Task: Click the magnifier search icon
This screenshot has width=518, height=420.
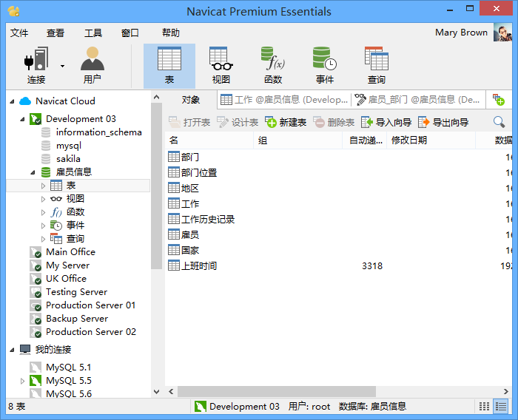Action: tap(499, 122)
